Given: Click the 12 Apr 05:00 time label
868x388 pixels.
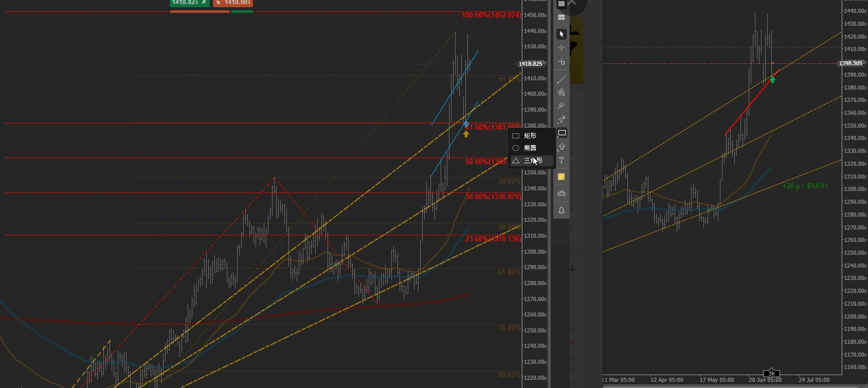Looking at the screenshot, I should 666,380.
